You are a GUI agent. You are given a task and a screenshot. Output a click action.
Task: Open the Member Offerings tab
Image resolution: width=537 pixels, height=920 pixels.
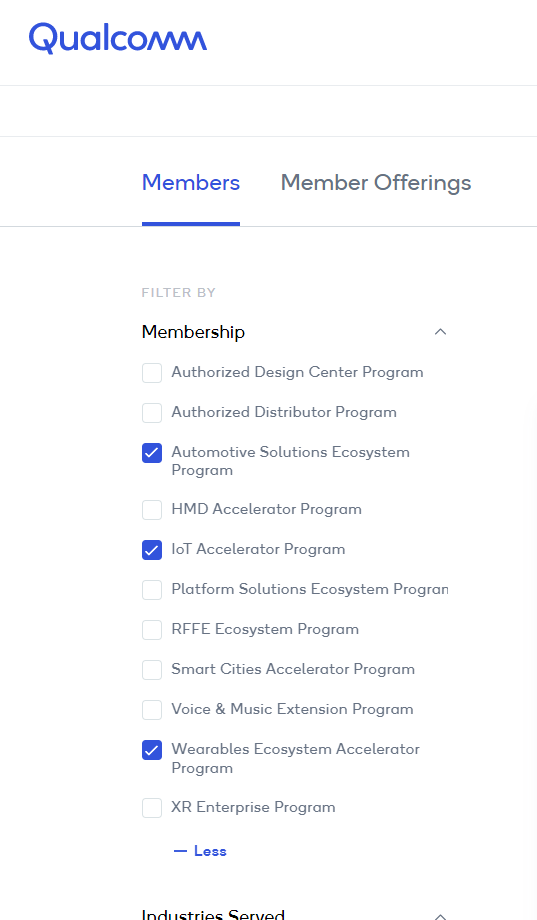376,182
